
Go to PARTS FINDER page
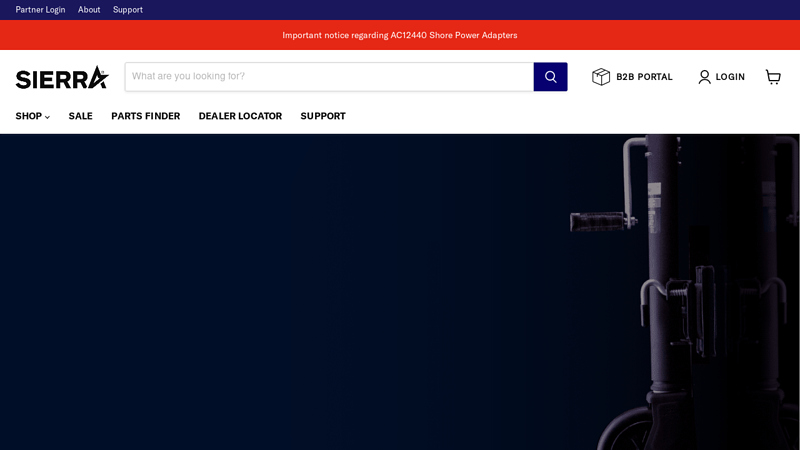coord(145,116)
